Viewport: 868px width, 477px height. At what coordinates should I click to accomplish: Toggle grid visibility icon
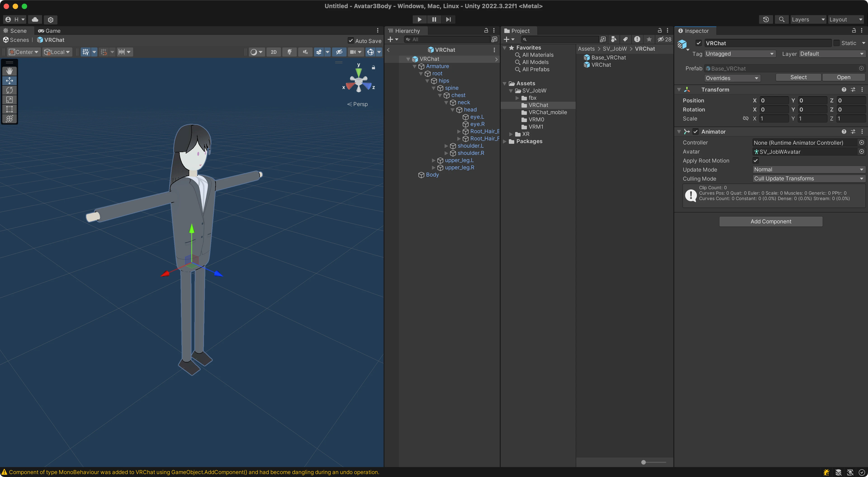click(86, 52)
